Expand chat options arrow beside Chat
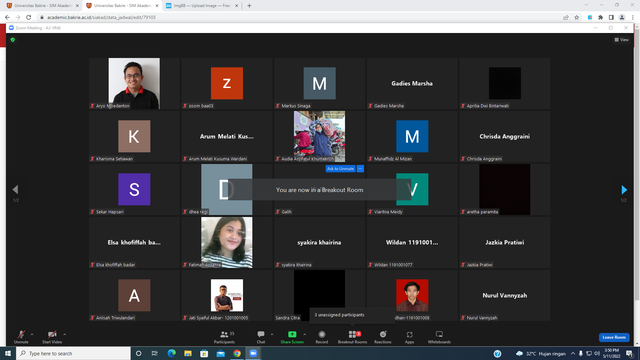 pos(272,334)
